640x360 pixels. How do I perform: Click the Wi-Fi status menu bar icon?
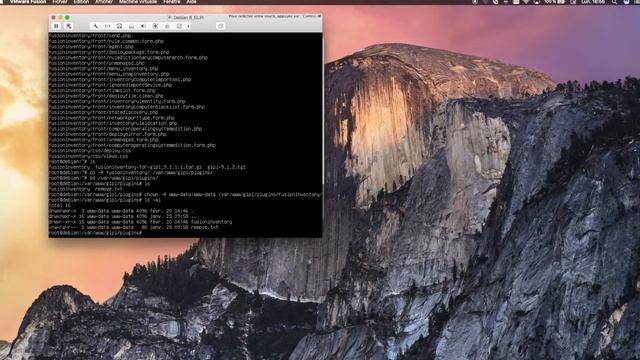click(x=526, y=2)
